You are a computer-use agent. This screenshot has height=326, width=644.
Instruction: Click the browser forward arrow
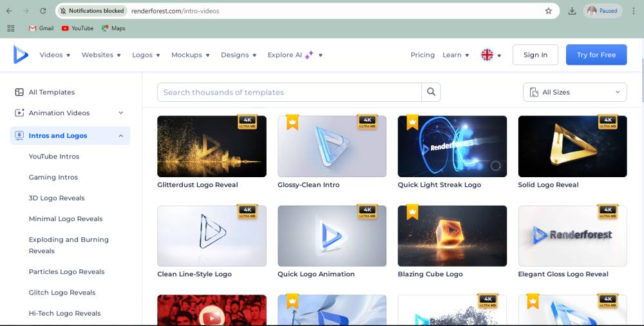(26, 11)
